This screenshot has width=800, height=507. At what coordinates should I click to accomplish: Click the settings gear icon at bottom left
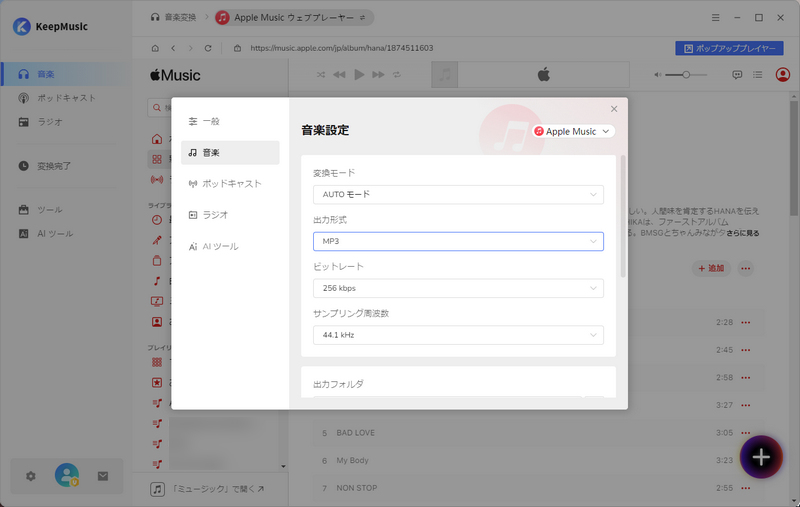click(x=31, y=476)
